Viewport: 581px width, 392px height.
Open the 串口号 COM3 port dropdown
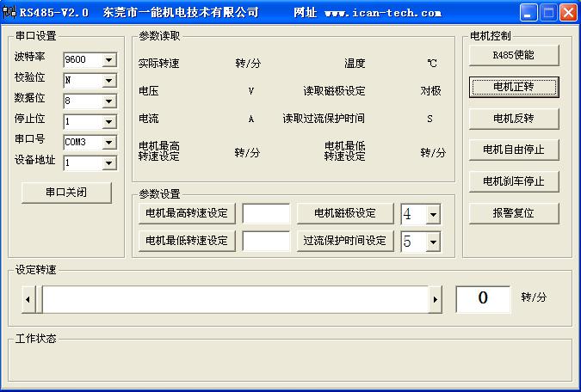[109, 142]
